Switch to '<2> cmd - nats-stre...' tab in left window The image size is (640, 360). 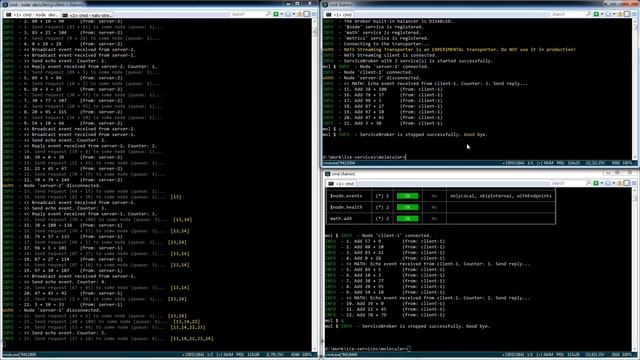[x=87, y=15]
